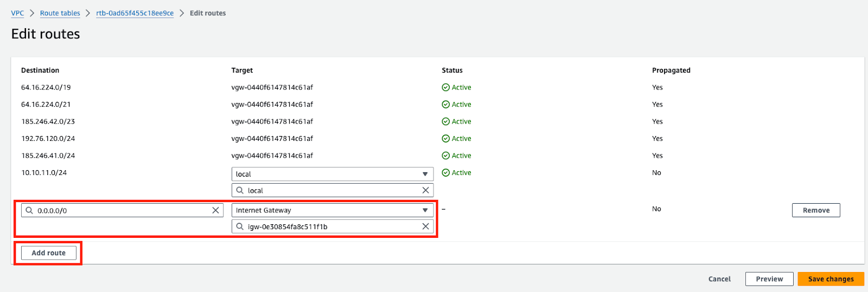The width and height of the screenshot is (868, 292).
Task: Click the vgw target in the 64.16.224.0/19 row
Action: [x=272, y=87]
